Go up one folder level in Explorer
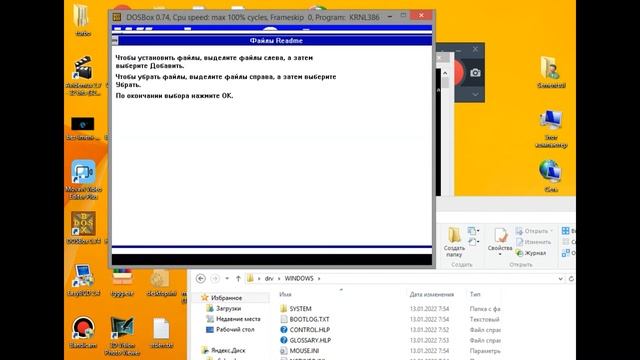Viewport: 640px width, 360px height. pos(238,278)
